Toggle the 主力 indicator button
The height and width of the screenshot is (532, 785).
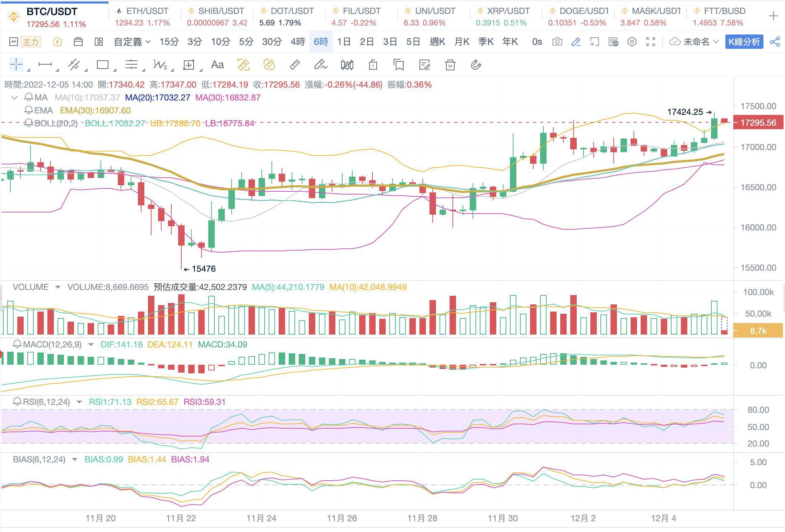(x=31, y=42)
